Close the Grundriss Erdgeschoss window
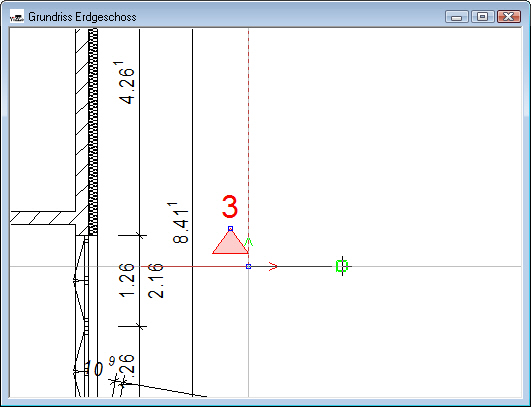Image resolution: width=531 pixels, height=407 pixels. point(509,16)
